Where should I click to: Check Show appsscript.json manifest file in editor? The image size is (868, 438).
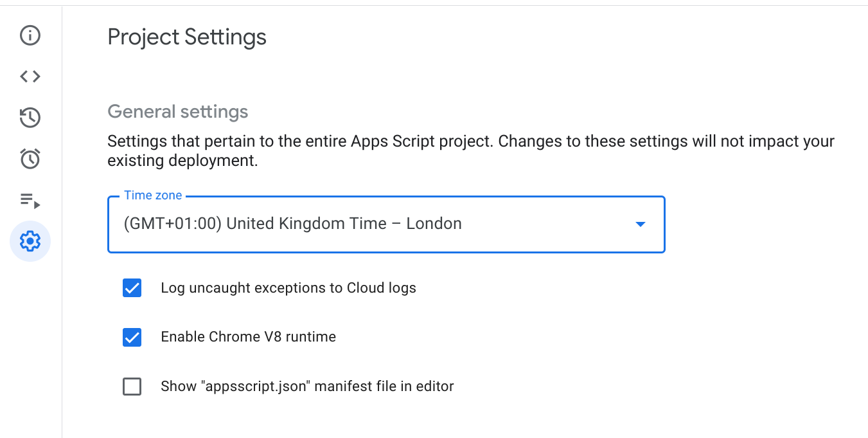coord(132,386)
